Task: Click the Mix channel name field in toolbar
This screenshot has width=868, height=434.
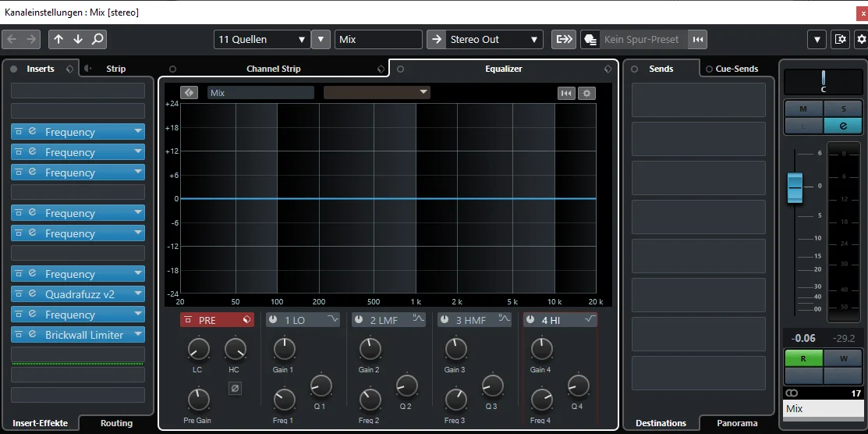Action: pos(378,39)
